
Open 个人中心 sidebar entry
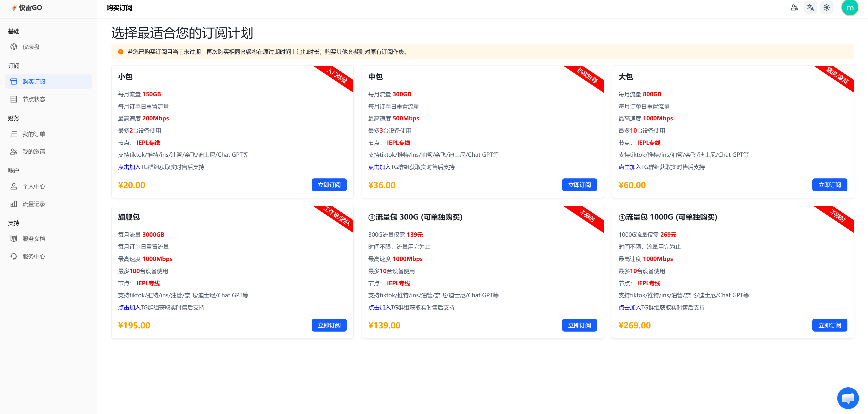[x=48, y=187]
